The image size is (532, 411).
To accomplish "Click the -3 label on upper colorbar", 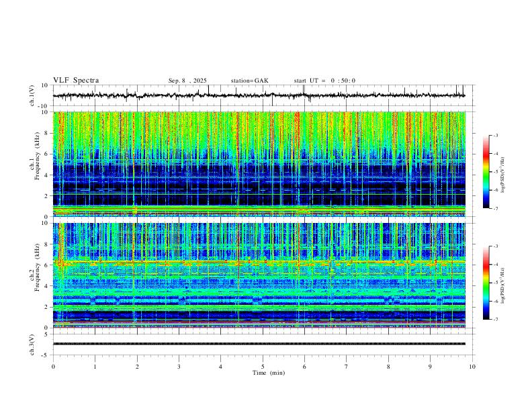I will (495, 135).
